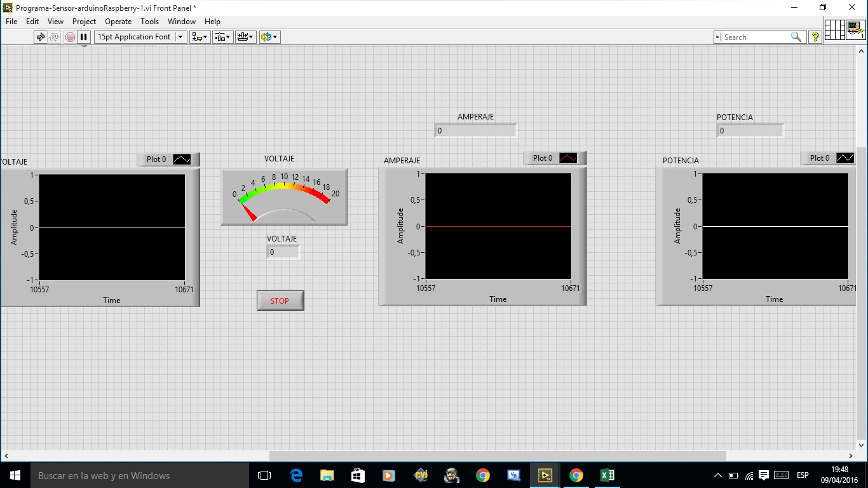Open the Visual Basic taskbar icon
The image size is (868, 488).
[513, 475]
